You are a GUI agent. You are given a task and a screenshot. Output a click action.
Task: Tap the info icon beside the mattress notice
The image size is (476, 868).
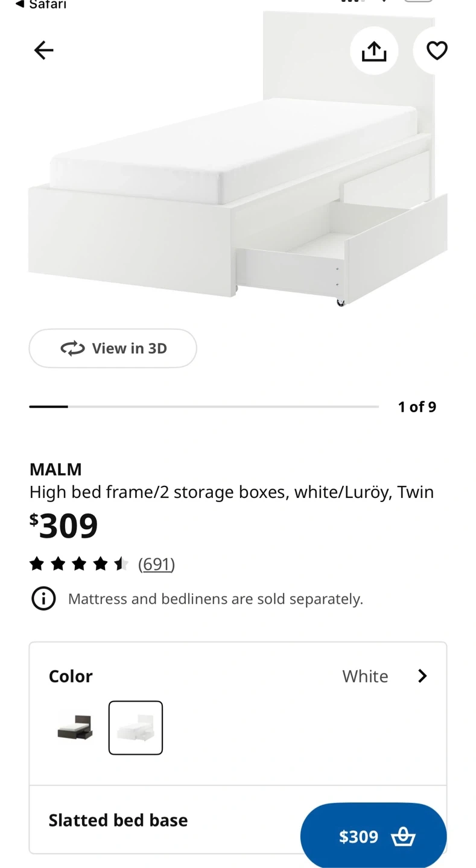coord(43,599)
